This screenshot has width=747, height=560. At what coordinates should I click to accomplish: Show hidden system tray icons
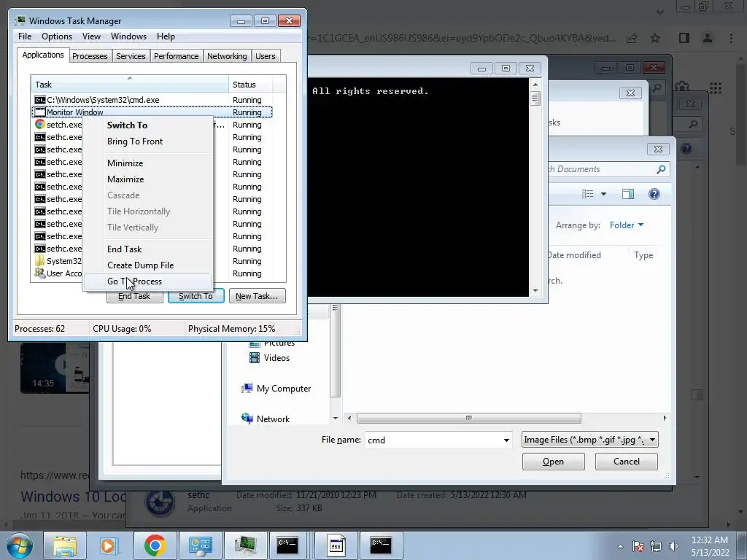[x=620, y=546]
